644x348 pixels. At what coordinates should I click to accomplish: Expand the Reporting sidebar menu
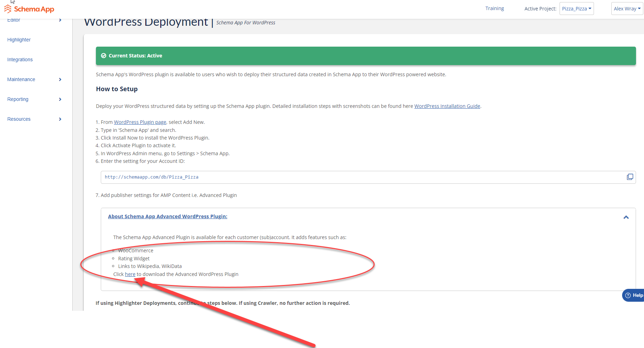pyautogui.click(x=60, y=100)
